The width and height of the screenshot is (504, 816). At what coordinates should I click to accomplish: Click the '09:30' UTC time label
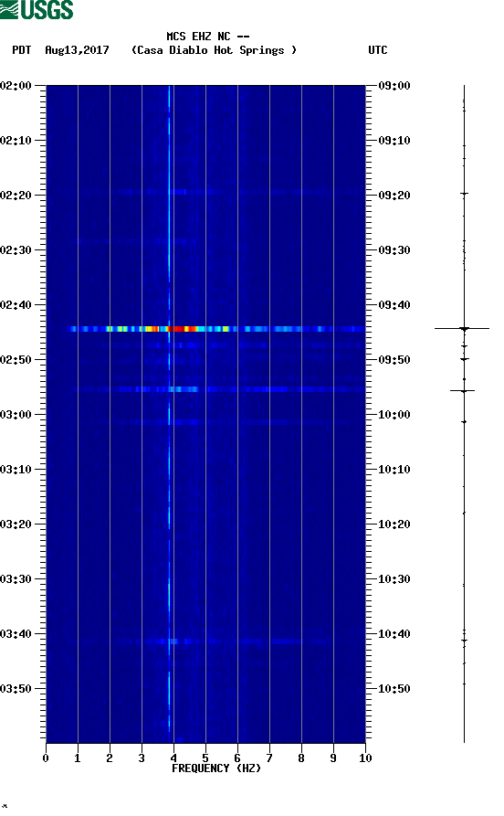[394, 249]
